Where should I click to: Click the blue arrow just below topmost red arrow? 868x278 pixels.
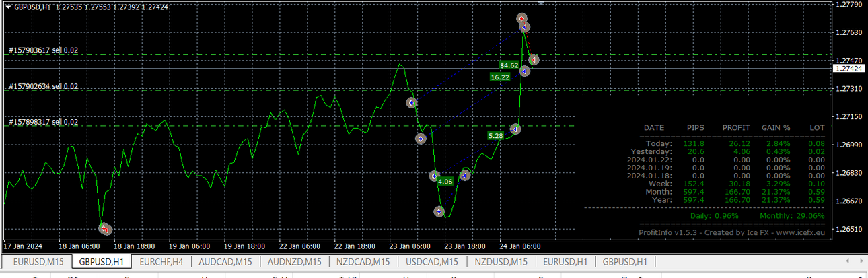coord(524,28)
